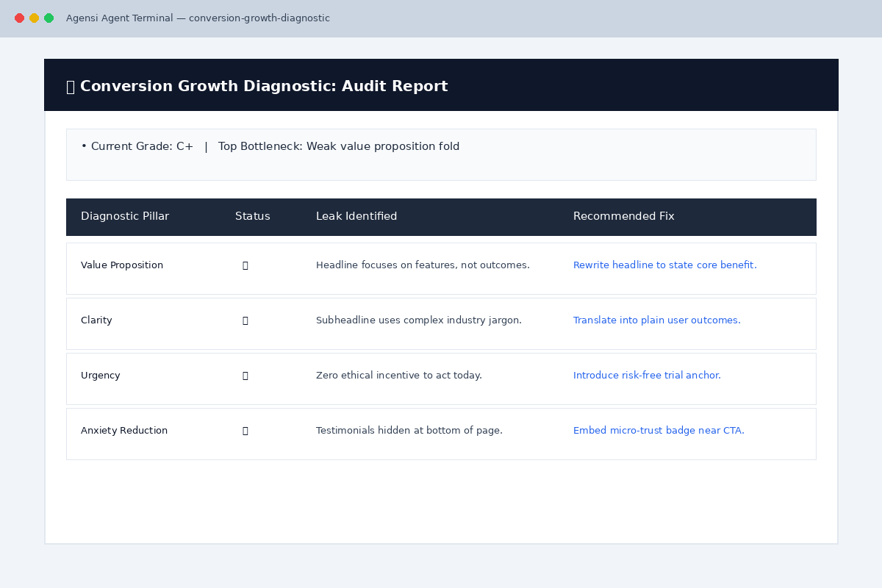Click the status icon in Urgency row
The width and height of the screenshot is (882, 588).
245,376
